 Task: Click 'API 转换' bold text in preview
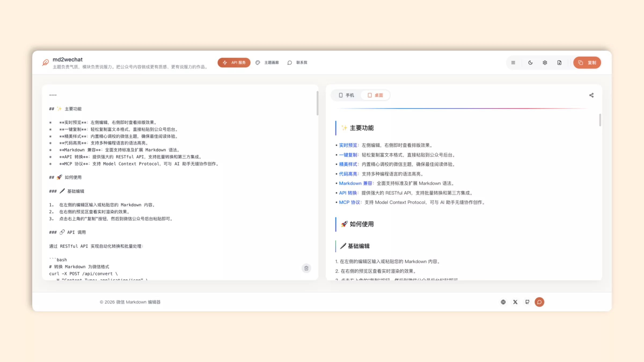[348, 193]
